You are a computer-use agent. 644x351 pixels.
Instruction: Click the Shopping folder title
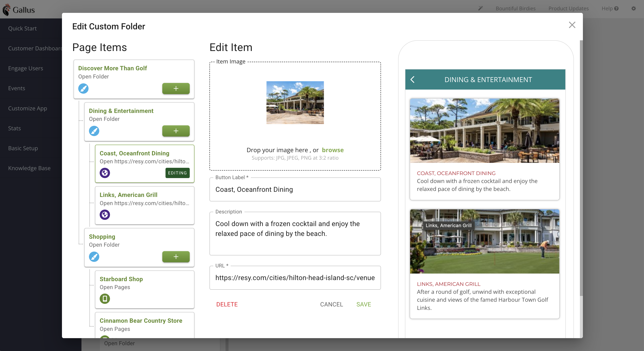102,237
